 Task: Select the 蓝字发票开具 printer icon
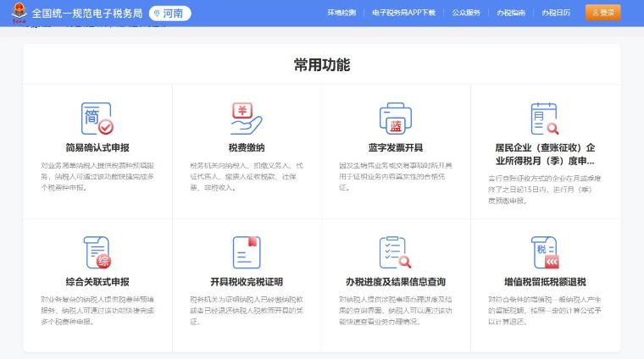click(395, 119)
